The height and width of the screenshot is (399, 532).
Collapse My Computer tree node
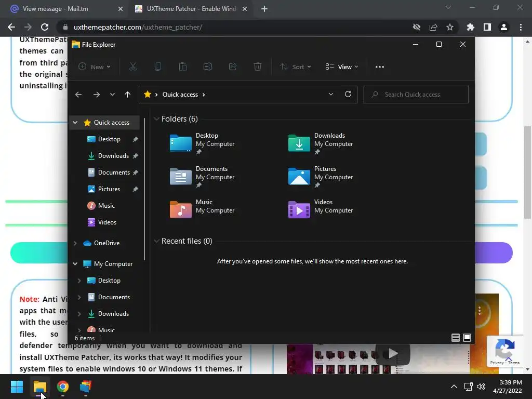(75, 264)
